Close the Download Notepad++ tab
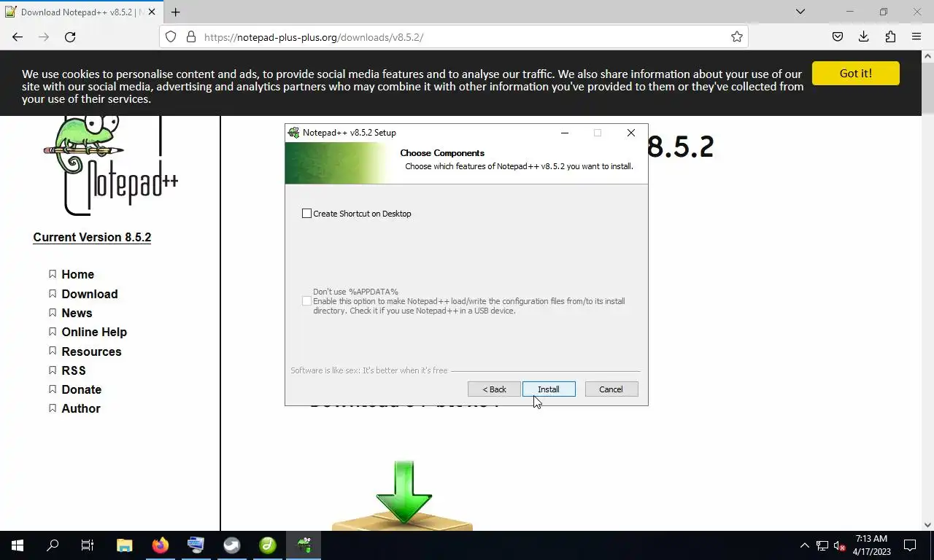 coord(152,12)
